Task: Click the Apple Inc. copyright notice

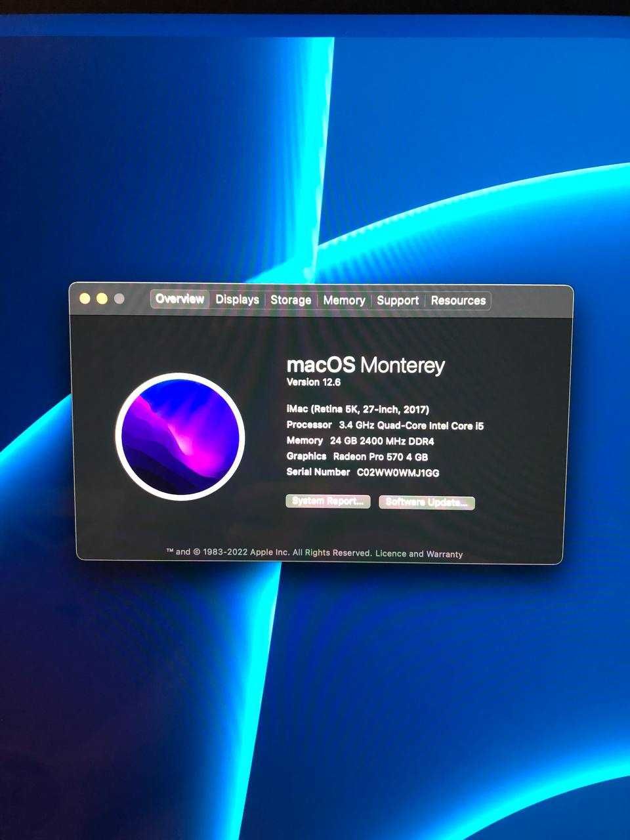Action: point(269,553)
